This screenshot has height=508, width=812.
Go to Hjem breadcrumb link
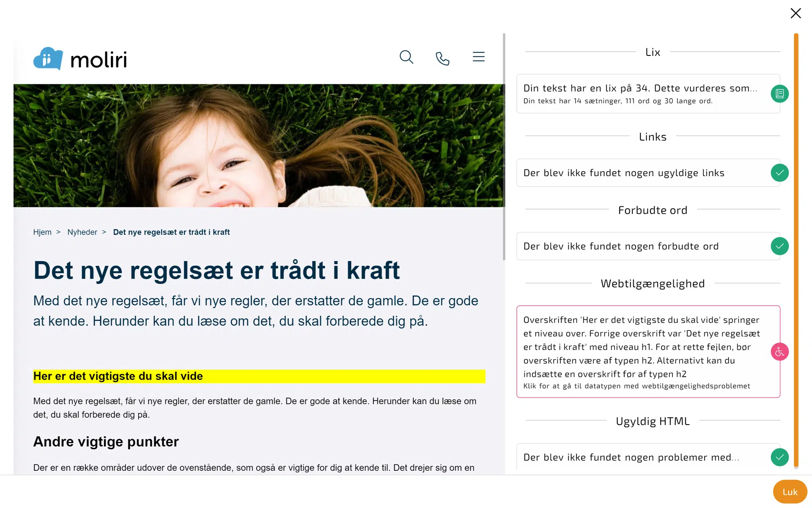[42, 232]
